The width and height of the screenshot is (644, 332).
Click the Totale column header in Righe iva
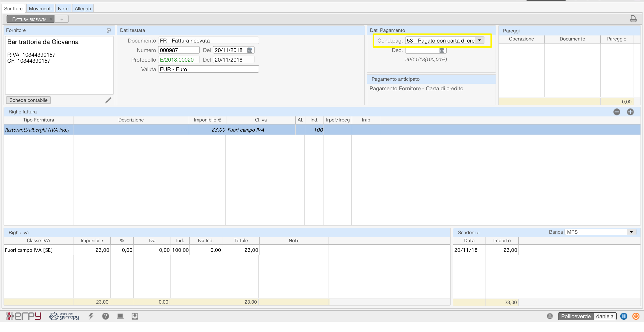click(x=240, y=241)
